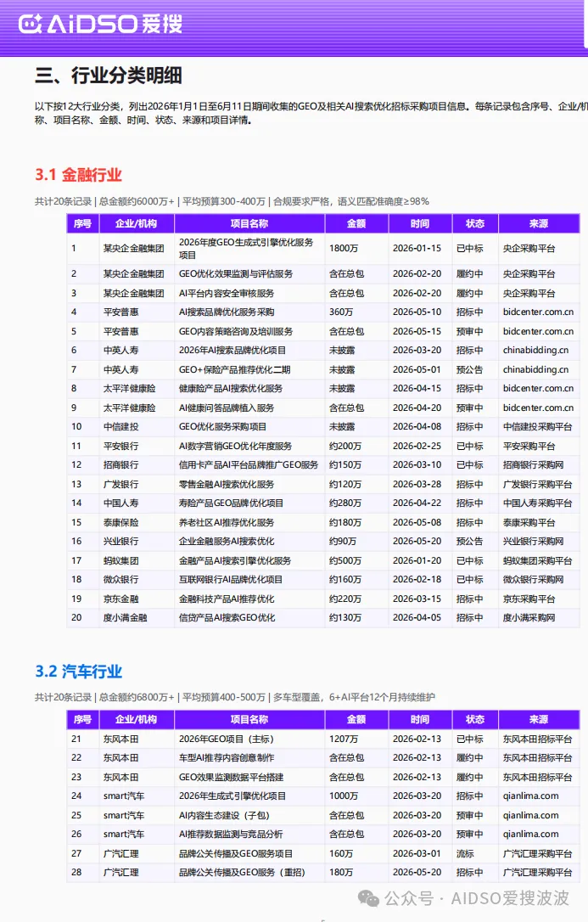Click the date 2026-02-18
Screen dimensions: 588x922
coord(417,579)
